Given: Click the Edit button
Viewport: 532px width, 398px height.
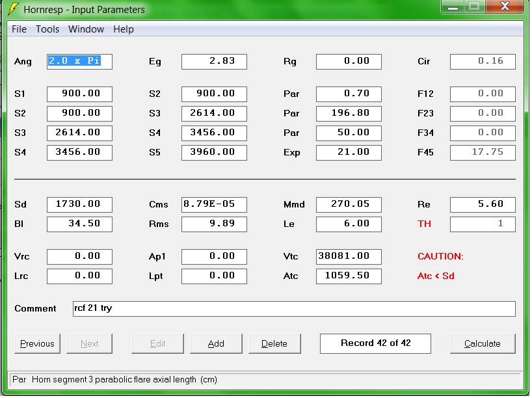Looking at the screenshot, I should tap(158, 345).
